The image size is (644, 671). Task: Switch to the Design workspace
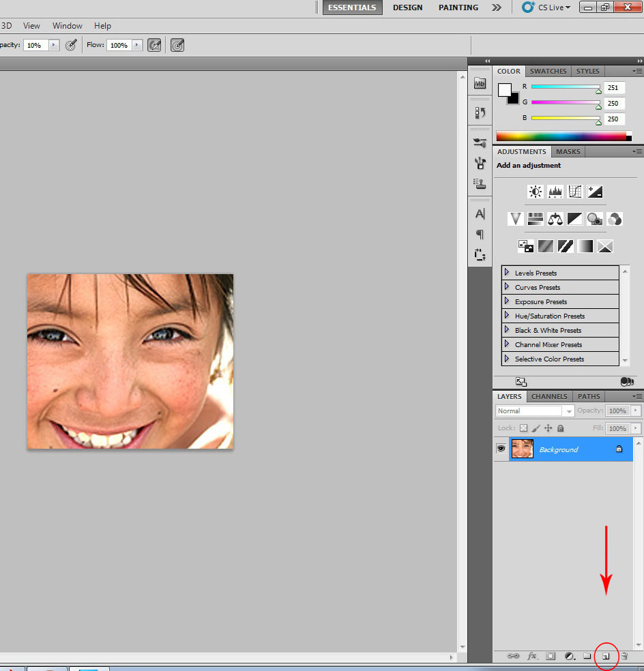[x=407, y=8]
